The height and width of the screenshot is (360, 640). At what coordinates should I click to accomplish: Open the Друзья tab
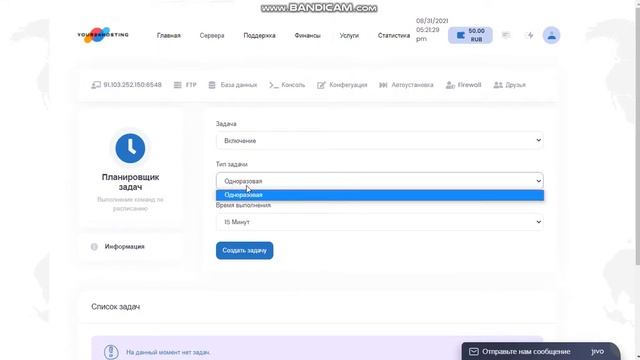point(509,85)
